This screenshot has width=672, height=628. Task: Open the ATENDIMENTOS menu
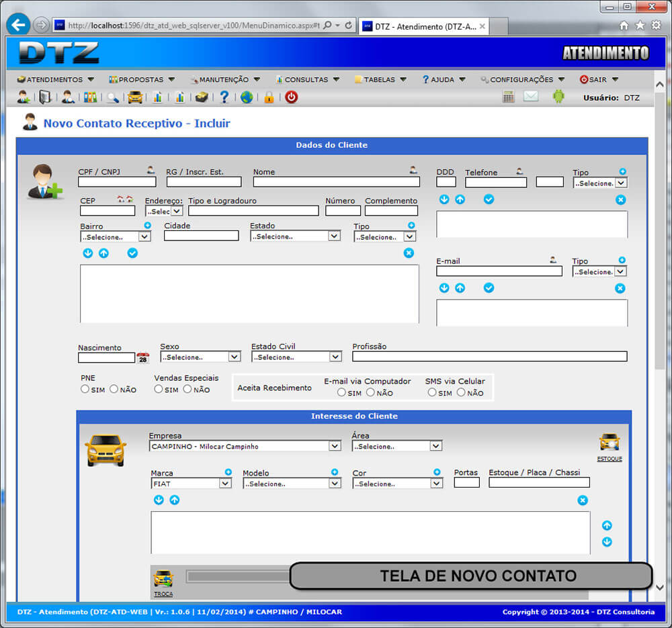click(x=56, y=79)
